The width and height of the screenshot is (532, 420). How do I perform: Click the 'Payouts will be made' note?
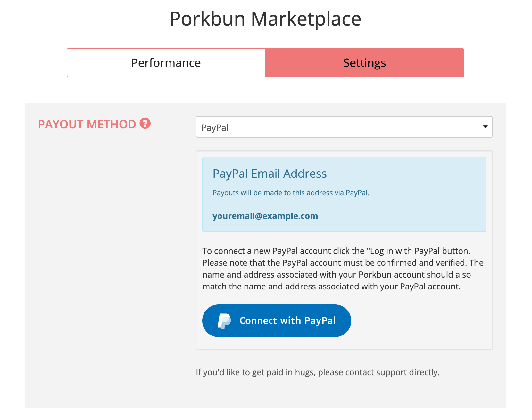click(291, 193)
